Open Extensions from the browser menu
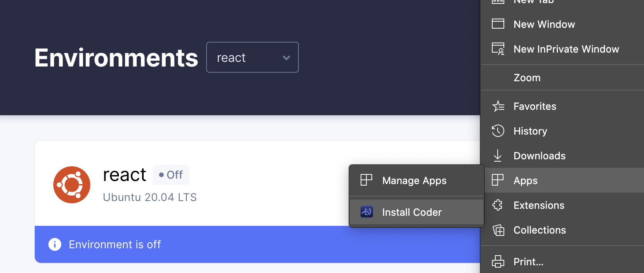Image resolution: width=644 pixels, height=273 pixels. [x=562, y=205]
